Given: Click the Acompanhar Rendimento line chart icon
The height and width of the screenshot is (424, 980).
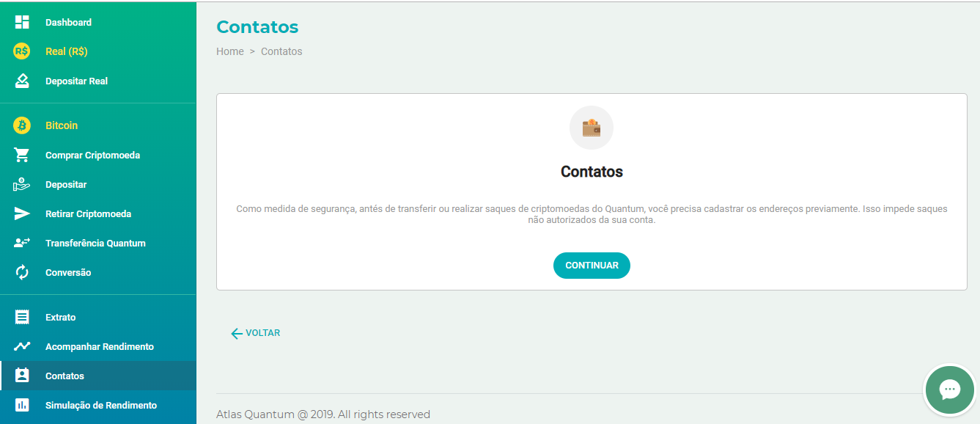Looking at the screenshot, I should click(22, 346).
